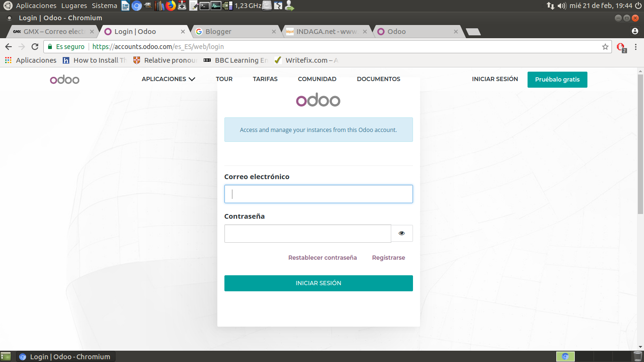
Task: Open the volume speaker indicator
Action: pyautogui.click(x=561, y=6)
